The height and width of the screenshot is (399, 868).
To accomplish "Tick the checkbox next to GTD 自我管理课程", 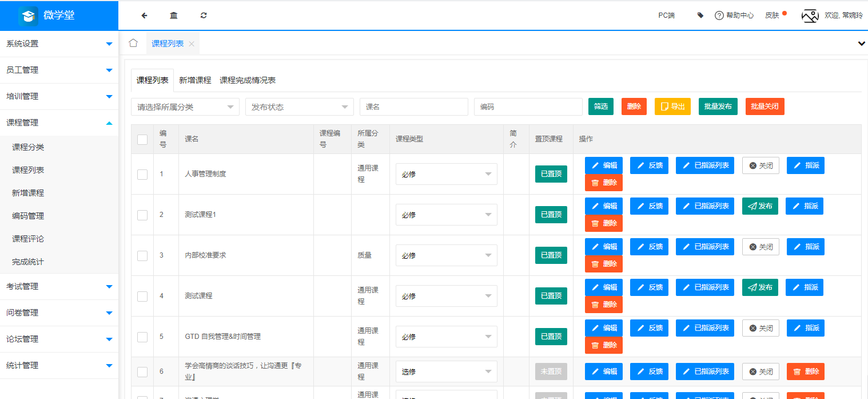I will click(x=142, y=337).
